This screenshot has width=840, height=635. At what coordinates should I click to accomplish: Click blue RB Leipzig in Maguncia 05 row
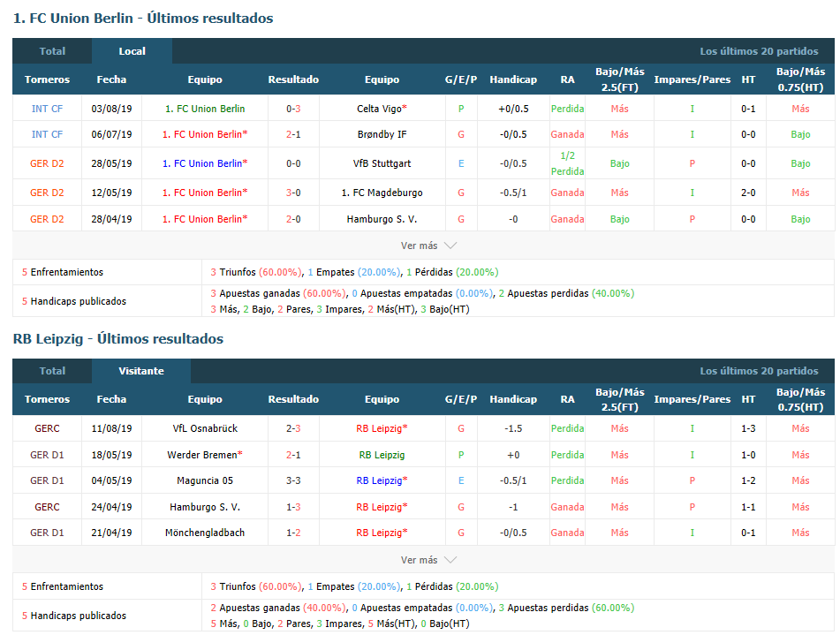[x=379, y=480]
